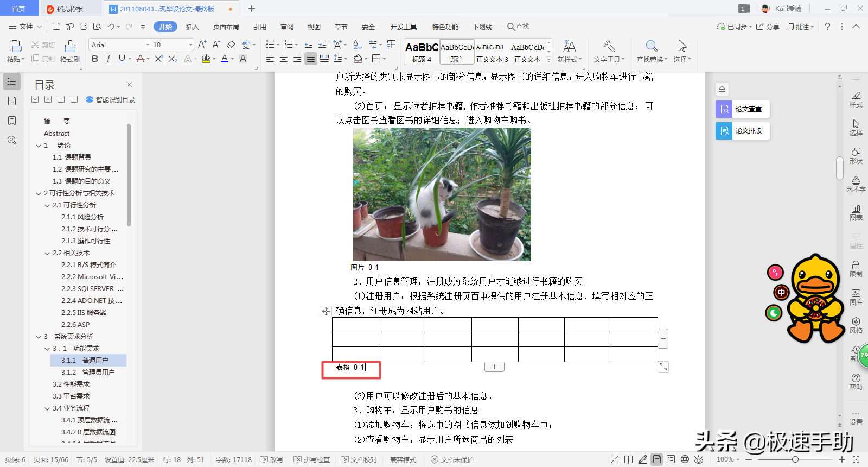Screen dimensions: 868x467
Task: Collapse the 3.4 业务流程 outline node
Action: point(47,408)
